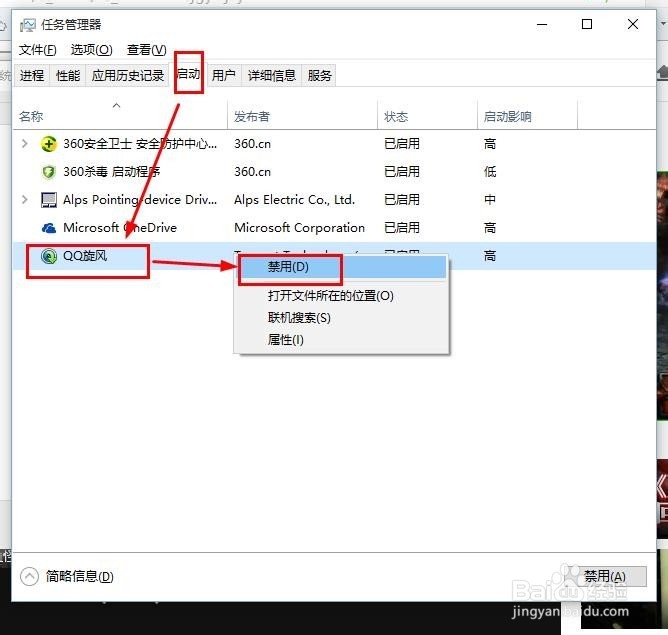Viewport: 668px width, 635px height.
Task: Switch to the 进程 tab
Action: click(32, 76)
